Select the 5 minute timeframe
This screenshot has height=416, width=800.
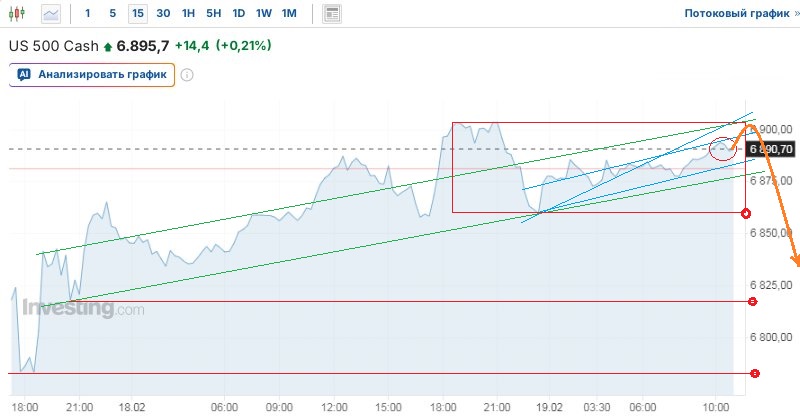click(x=112, y=14)
